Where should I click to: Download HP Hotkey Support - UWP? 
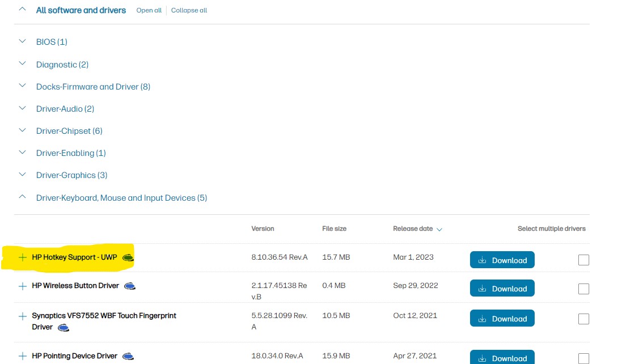tap(502, 260)
